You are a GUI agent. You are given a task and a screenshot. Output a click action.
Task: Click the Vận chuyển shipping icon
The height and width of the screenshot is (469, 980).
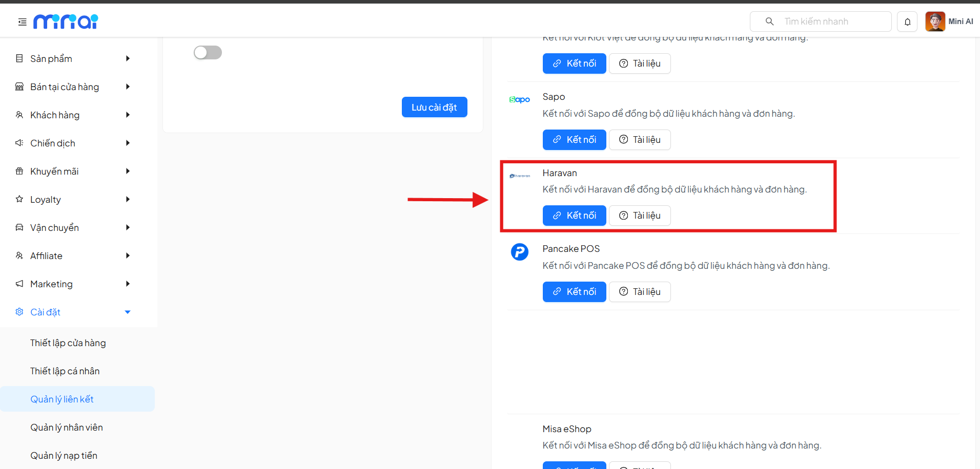(18, 227)
